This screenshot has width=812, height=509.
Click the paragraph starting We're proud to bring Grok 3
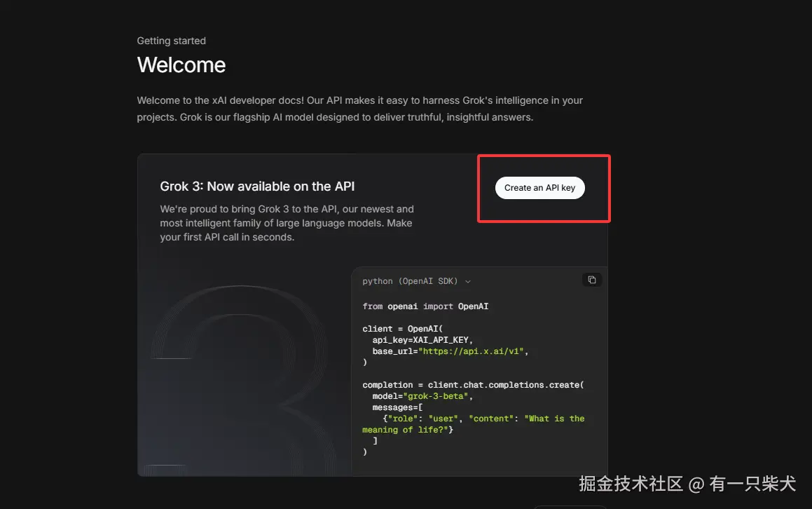tap(287, 223)
